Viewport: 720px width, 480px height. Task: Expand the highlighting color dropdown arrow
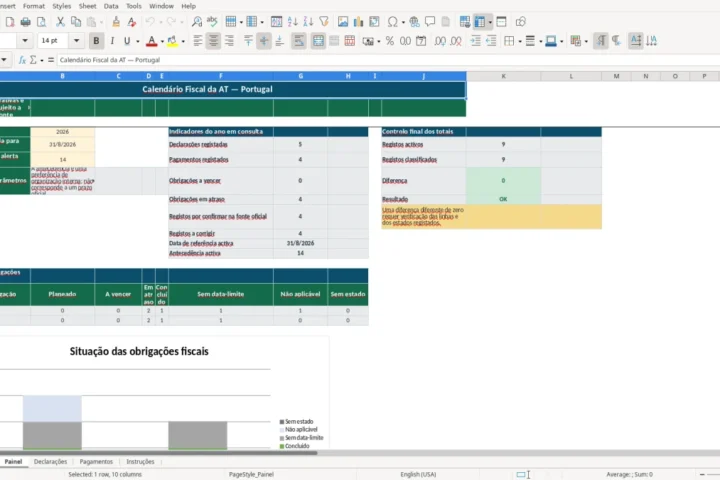coord(183,41)
